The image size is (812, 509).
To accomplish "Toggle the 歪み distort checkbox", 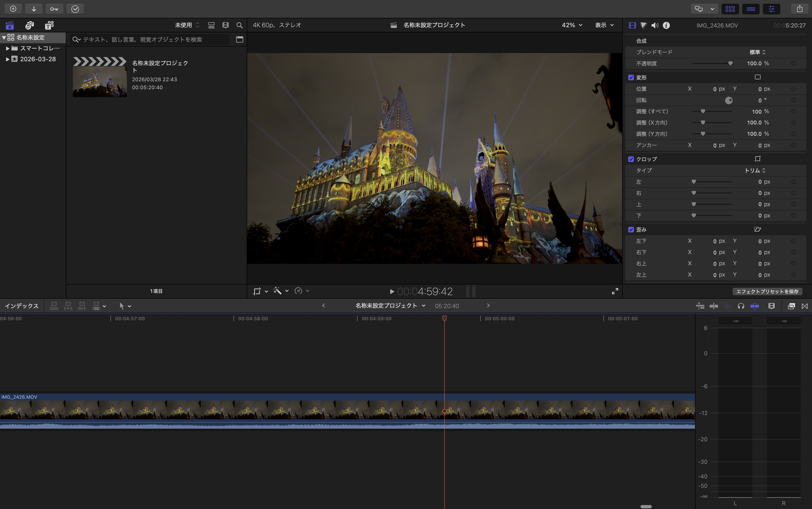I will tap(631, 230).
